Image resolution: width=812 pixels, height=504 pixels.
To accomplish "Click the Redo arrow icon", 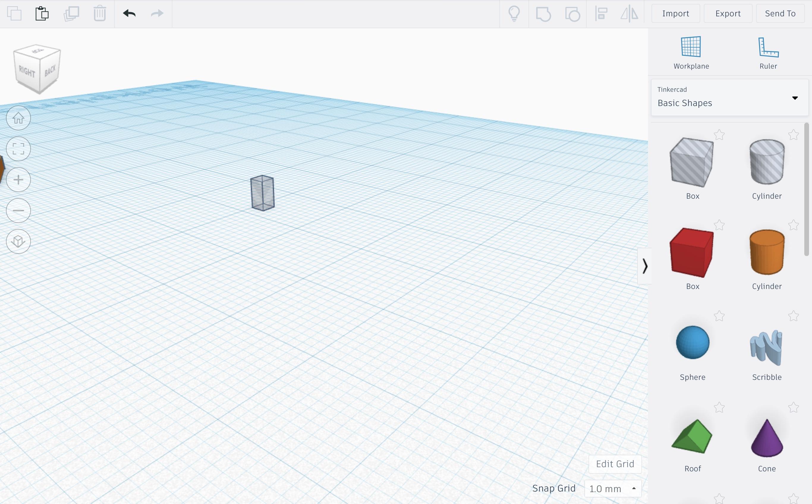I will point(157,13).
